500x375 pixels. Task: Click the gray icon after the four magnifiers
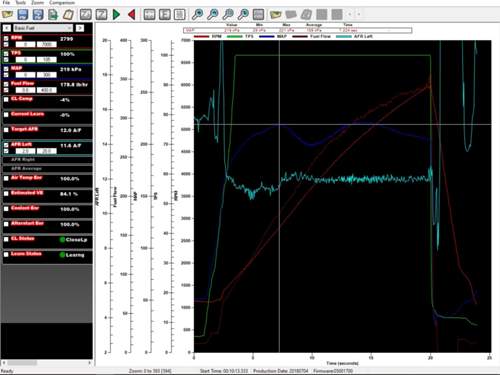[258, 14]
